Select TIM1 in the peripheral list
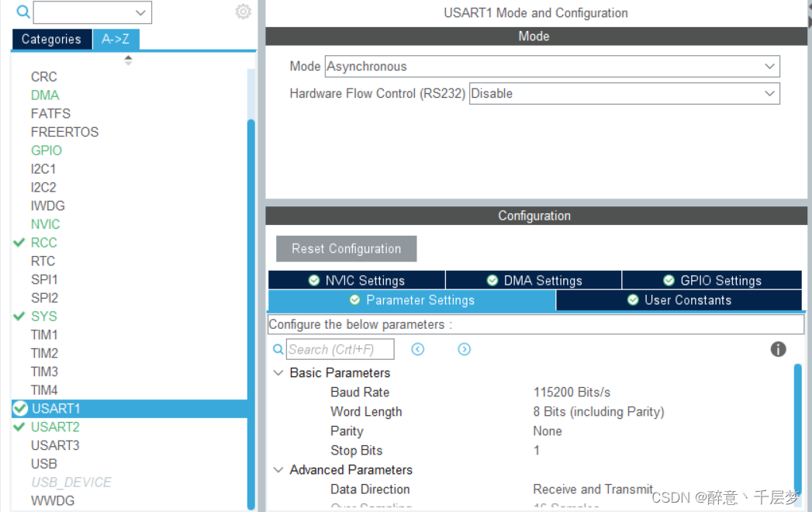Screen dimensions: 812x512 44,335
